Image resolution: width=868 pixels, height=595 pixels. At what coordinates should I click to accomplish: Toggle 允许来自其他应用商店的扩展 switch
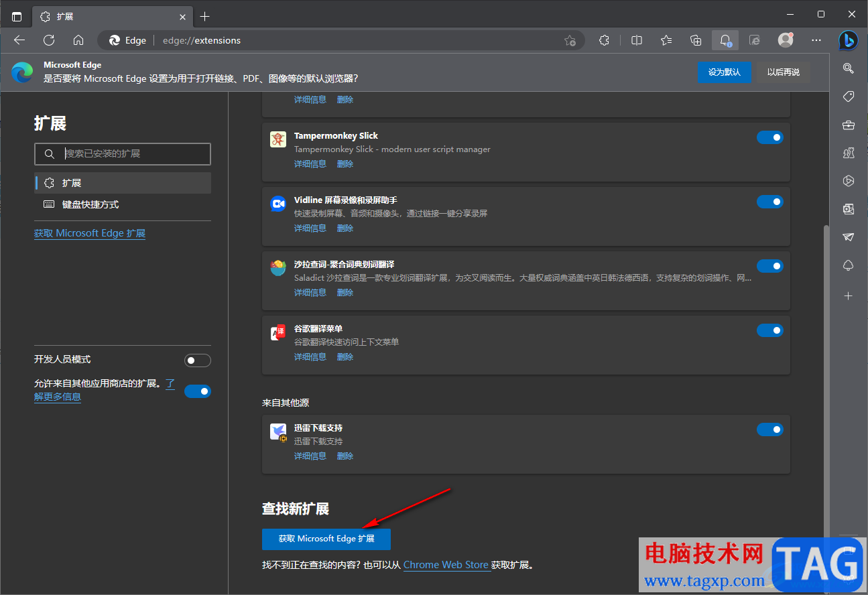click(x=198, y=391)
